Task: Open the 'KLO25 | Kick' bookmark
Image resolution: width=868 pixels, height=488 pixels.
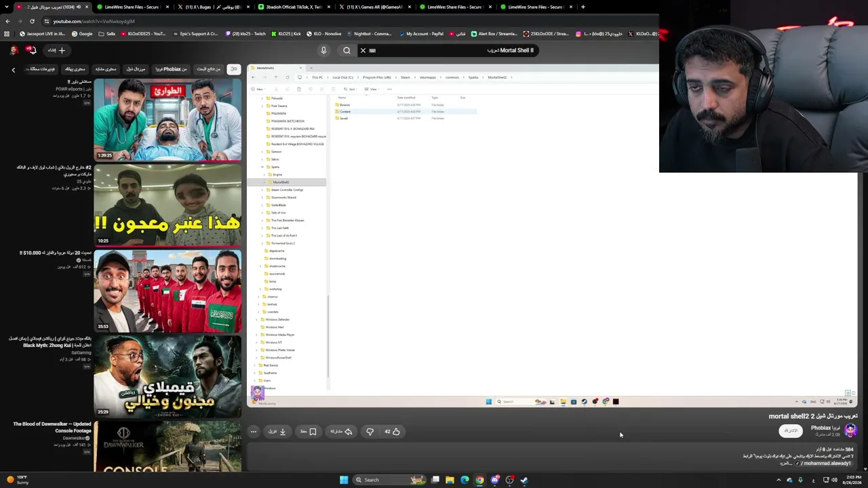Action: click(x=286, y=34)
